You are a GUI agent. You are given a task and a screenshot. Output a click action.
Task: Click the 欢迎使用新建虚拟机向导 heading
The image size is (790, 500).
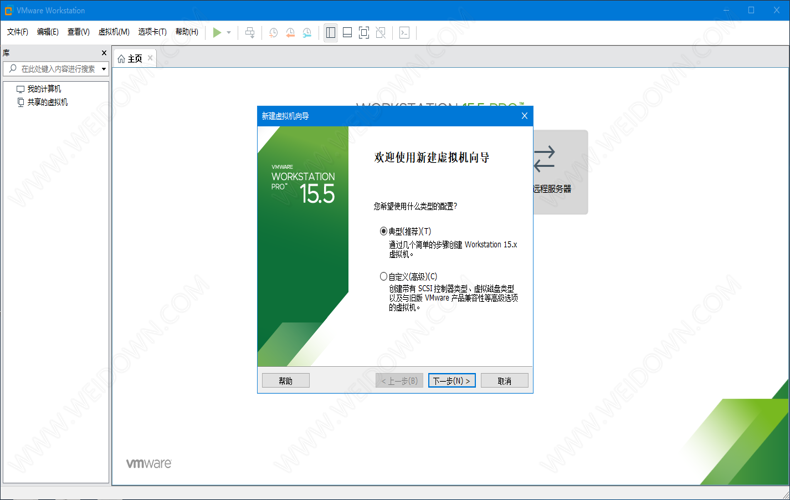pos(432,158)
